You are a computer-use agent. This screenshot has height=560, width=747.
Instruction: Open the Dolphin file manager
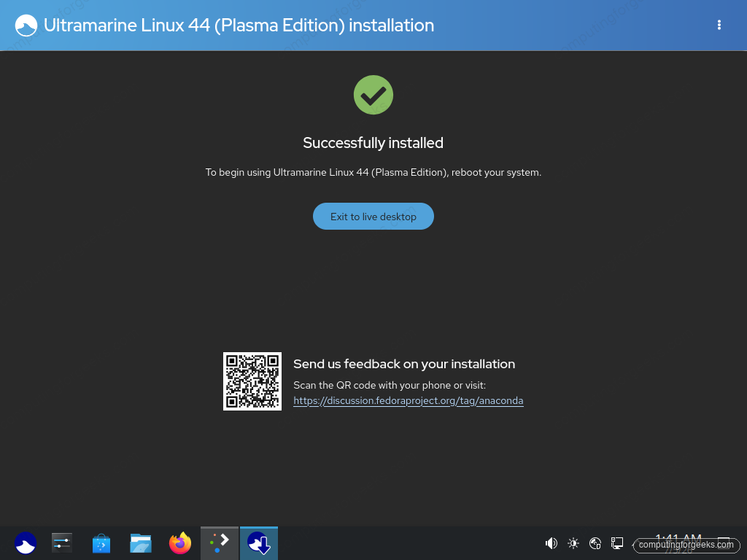141,543
